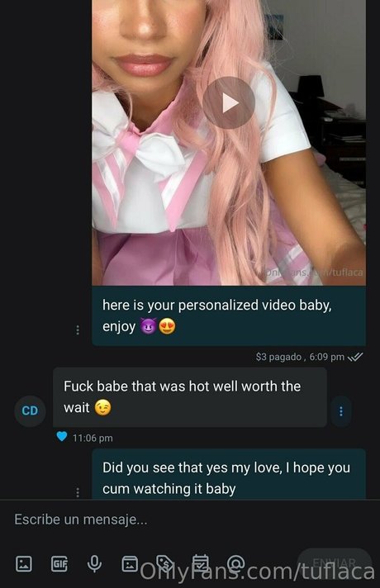
Task: Check the double-check read receipt marks
Action: 355,357
